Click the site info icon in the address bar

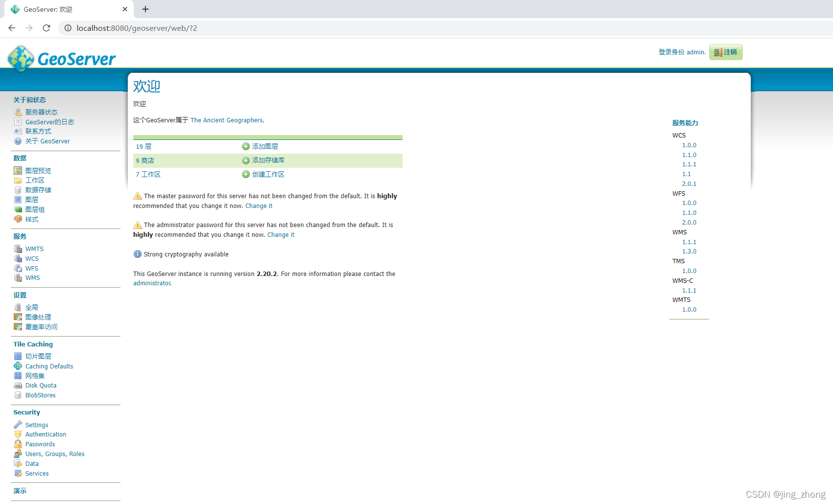click(x=68, y=28)
